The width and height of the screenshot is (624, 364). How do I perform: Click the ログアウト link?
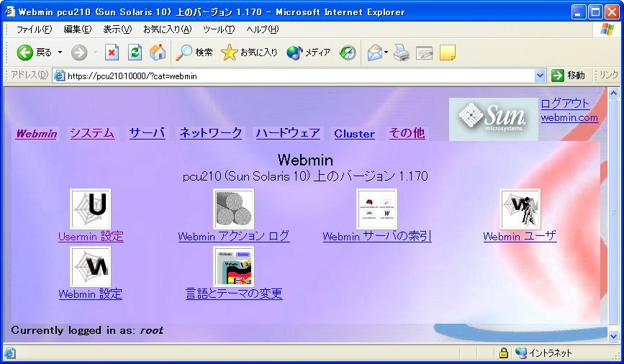point(565,104)
